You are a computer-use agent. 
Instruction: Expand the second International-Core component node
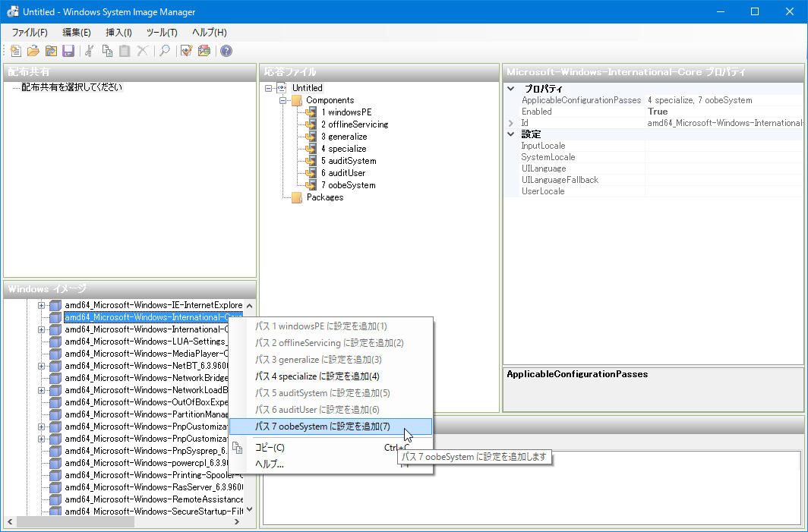pyautogui.click(x=41, y=329)
